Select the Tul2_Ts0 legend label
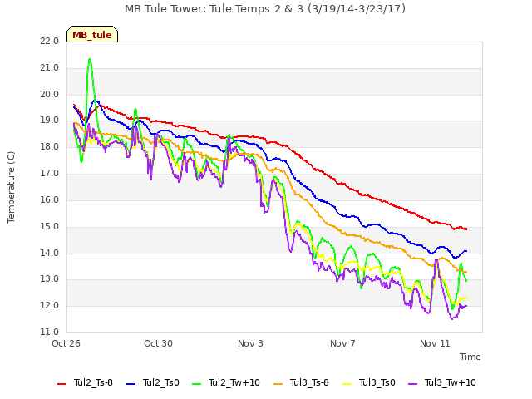Screen dimensions: 532x399 click(x=160, y=382)
